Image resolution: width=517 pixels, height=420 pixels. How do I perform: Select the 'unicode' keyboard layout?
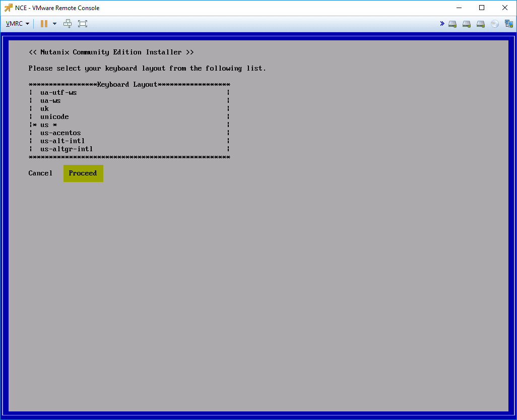54,116
